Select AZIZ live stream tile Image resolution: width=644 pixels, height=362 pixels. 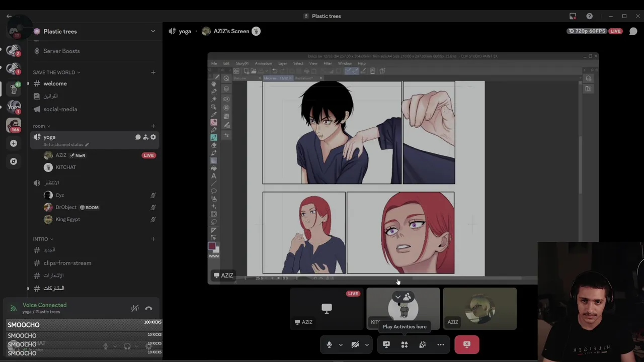click(x=326, y=309)
